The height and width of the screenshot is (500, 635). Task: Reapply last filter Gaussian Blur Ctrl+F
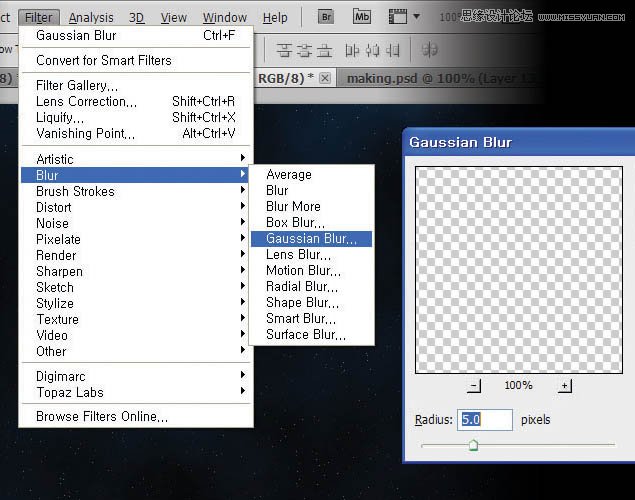135,35
